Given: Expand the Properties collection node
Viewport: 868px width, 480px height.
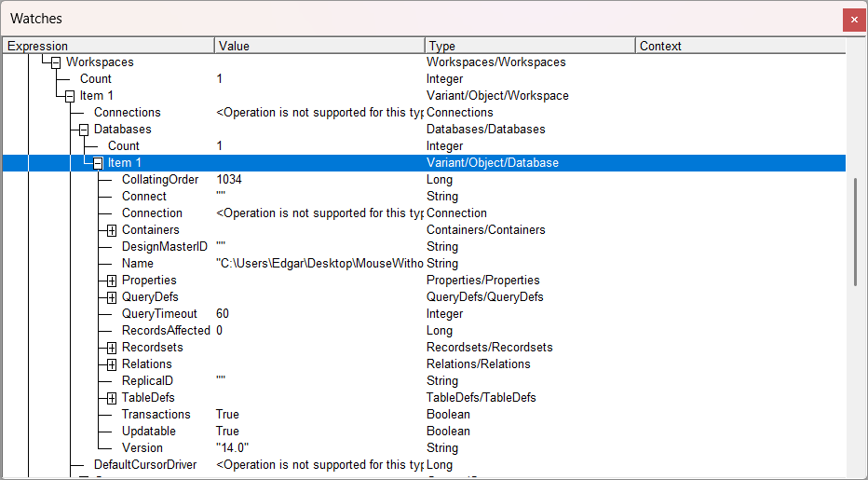Looking at the screenshot, I should (x=111, y=281).
